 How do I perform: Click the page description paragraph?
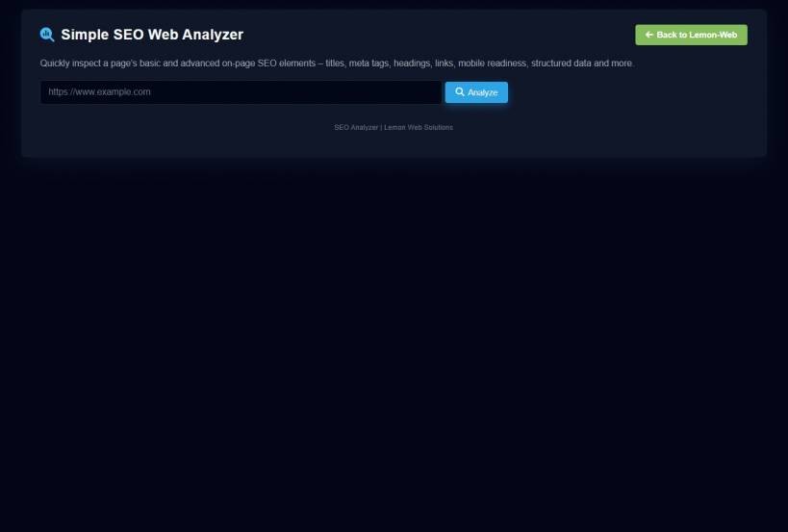click(337, 63)
